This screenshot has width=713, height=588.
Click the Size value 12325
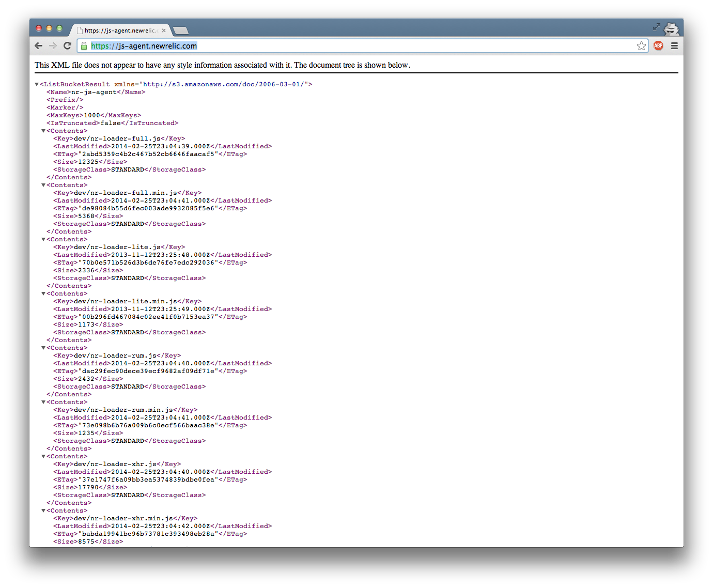(88, 162)
